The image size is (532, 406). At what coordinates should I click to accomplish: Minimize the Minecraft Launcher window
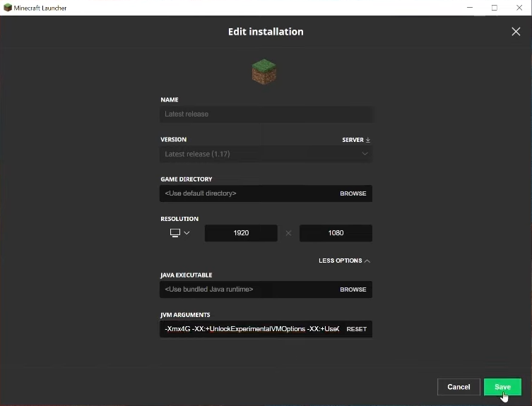(x=470, y=8)
